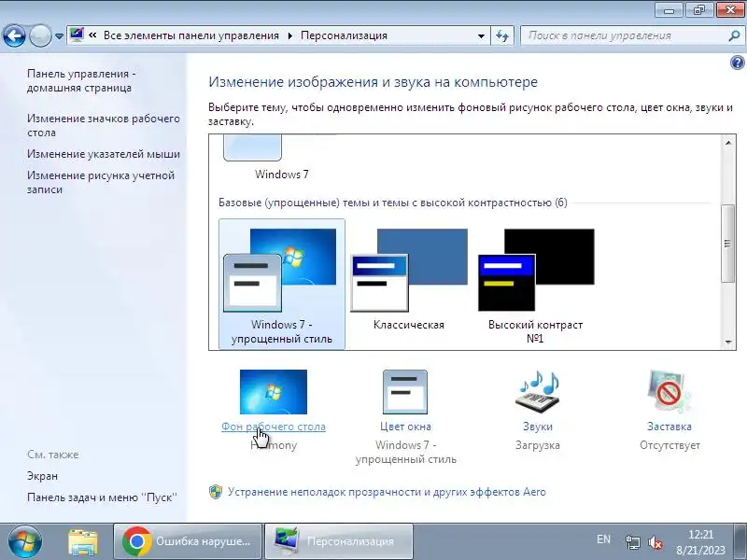Viewport: 747px width, 560px height.
Task: Click the Персонализация taskbar button
Action: (339, 541)
